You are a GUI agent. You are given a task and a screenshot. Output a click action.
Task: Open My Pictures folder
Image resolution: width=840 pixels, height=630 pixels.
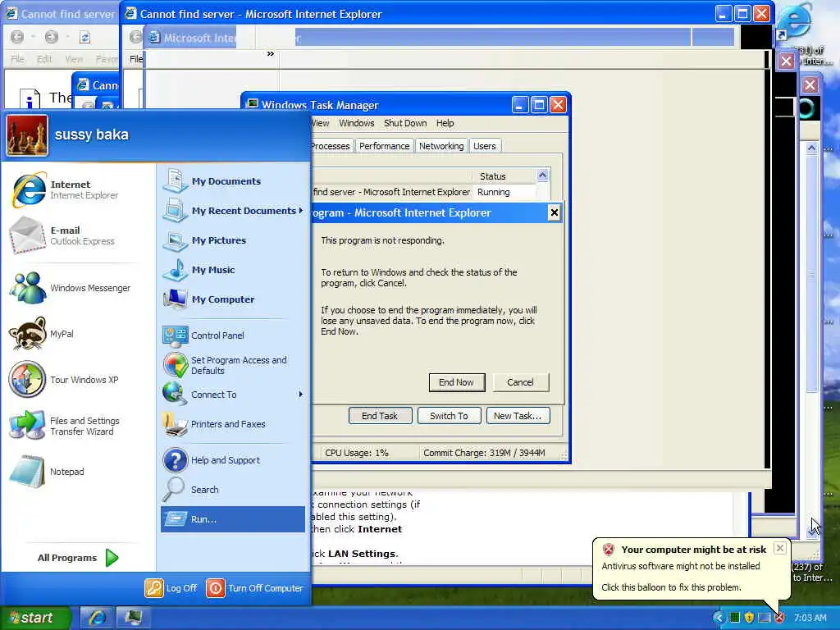coord(232,240)
